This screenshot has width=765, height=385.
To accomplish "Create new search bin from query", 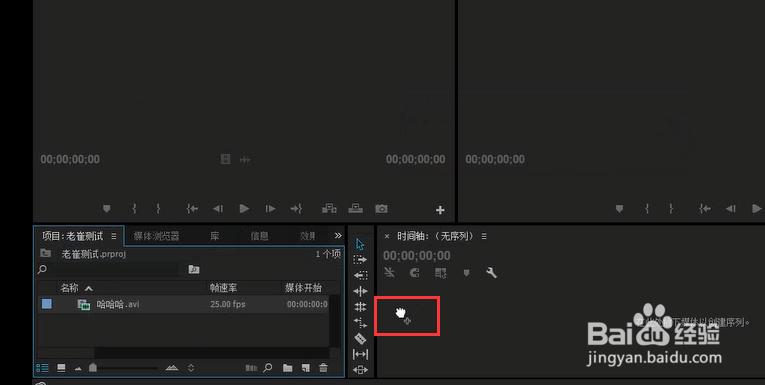I will click(x=194, y=269).
